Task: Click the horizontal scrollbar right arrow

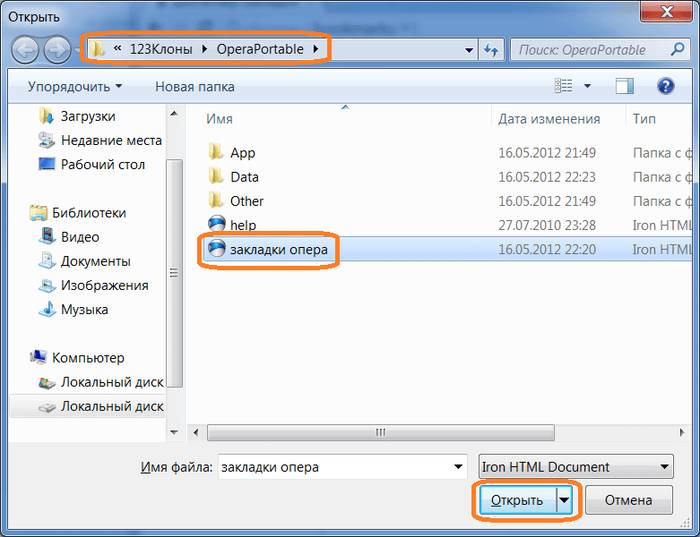Action: 682,432
